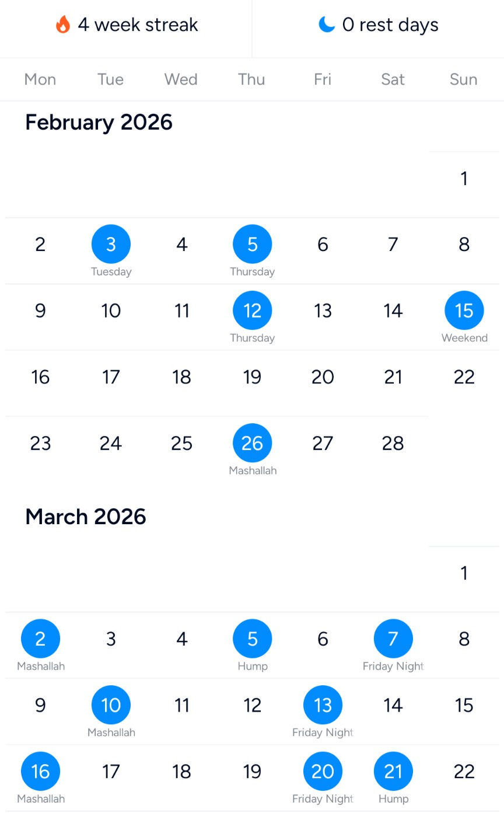Viewport: 504px width, 816px height.
Task: Open the February 5 Thursday workout
Action: pos(252,245)
